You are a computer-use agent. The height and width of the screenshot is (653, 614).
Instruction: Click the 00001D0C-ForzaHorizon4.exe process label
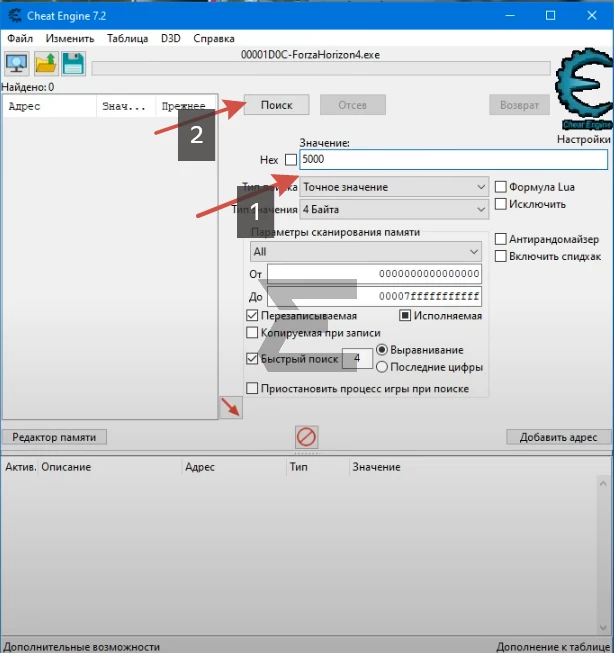click(310, 55)
